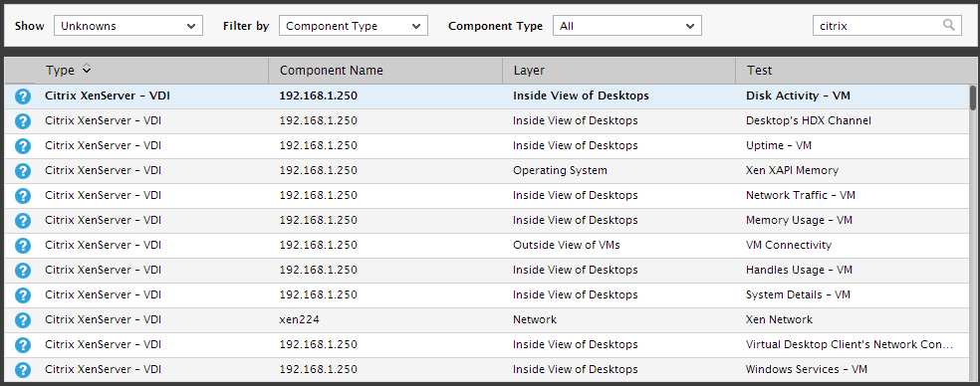Screen dimensions: 980x386
Task: Click the question icon for Network Traffic - VM
Action: pyautogui.click(x=23, y=196)
